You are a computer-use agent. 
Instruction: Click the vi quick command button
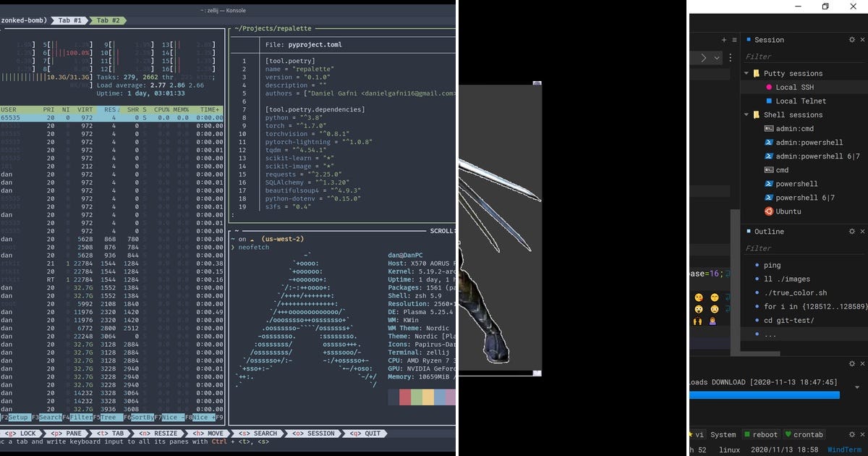(x=699, y=434)
